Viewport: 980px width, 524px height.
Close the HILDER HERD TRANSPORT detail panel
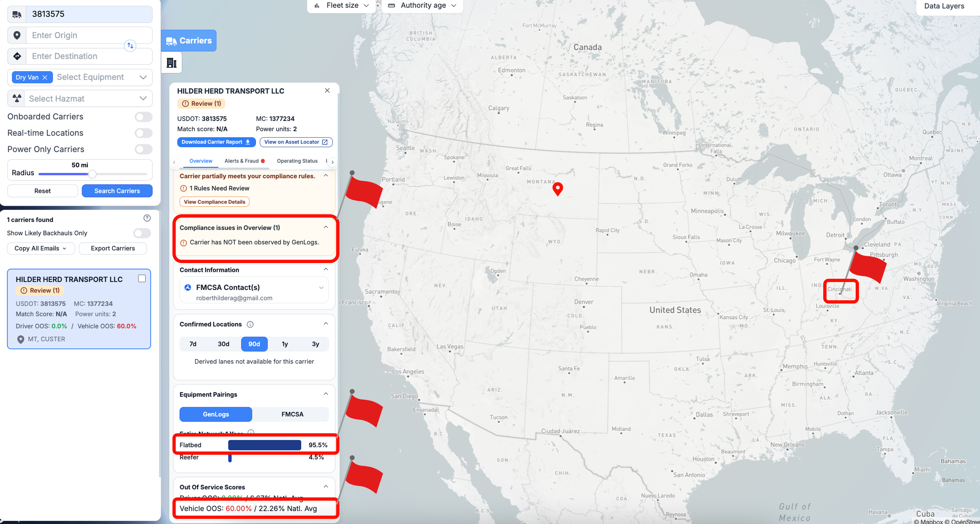(x=327, y=90)
